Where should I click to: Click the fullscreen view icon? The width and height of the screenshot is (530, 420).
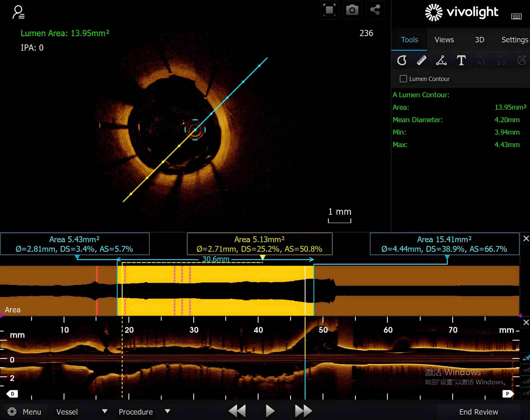329,10
